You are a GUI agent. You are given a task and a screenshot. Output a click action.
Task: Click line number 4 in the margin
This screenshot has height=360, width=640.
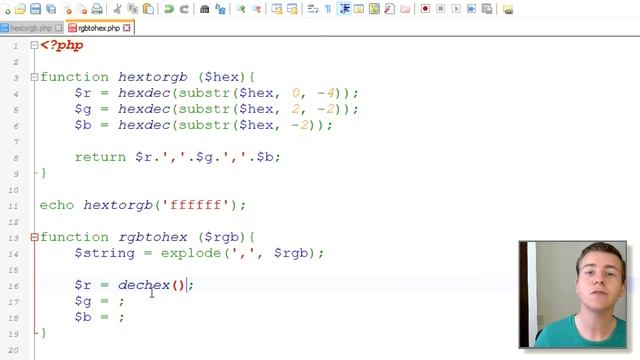[16, 94]
